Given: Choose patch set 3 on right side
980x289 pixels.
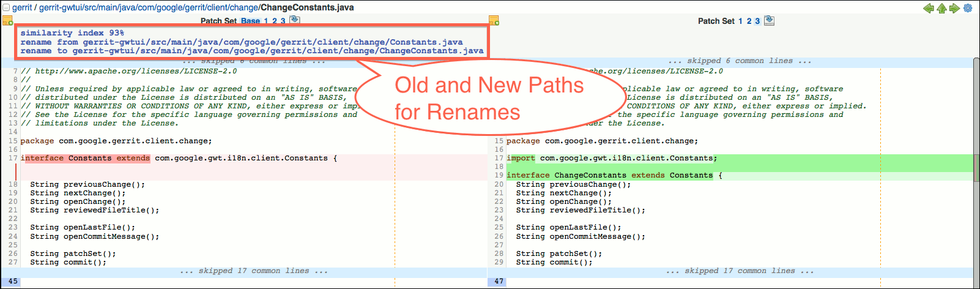Looking at the screenshot, I should pos(757,21).
